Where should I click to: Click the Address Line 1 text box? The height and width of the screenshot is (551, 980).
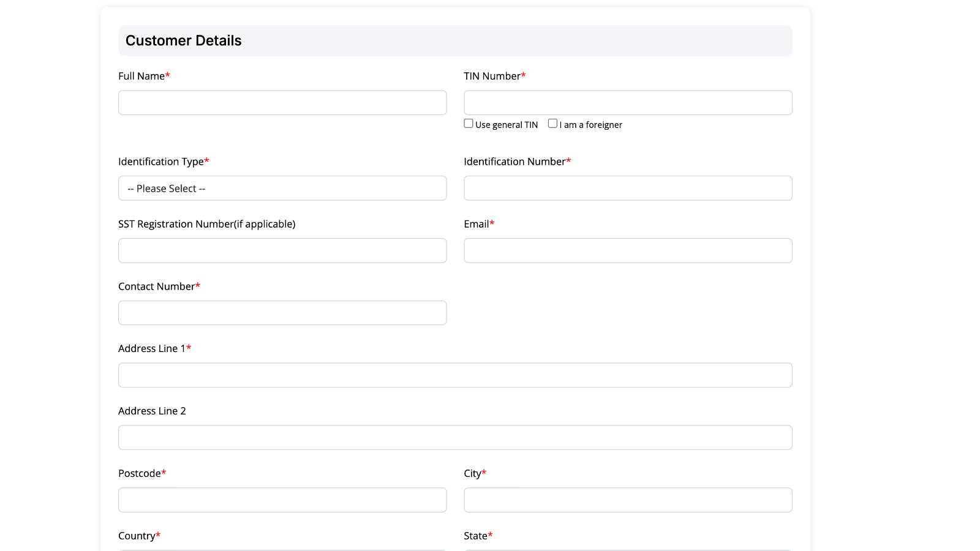coord(455,375)
